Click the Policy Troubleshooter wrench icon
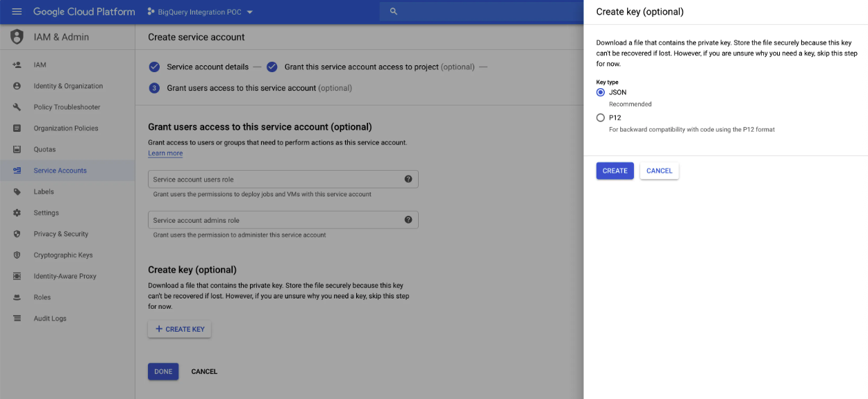 point(17,107)
